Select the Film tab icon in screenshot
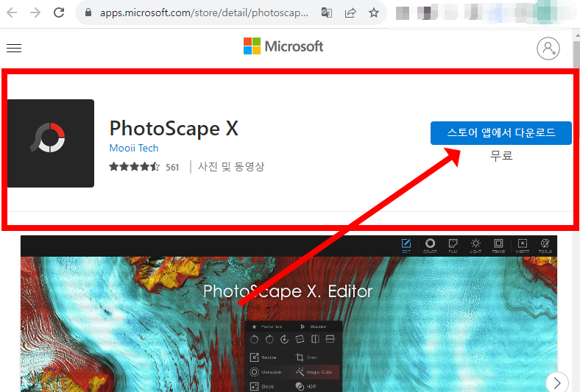Image resolution: width=580 pixels, height=392 pixels. point(453,246)
